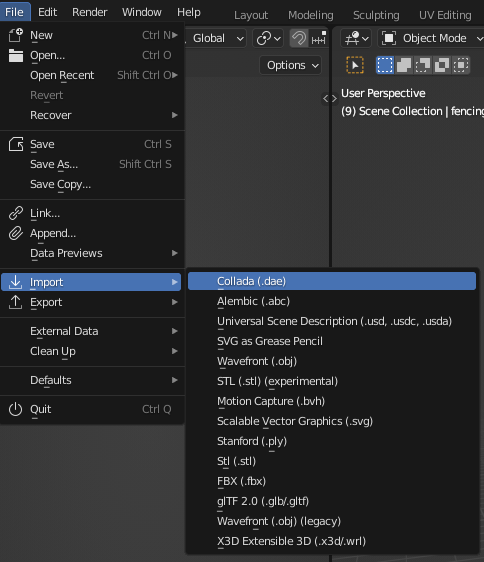Open the editor type dropdown icon

tap(356, 38)
